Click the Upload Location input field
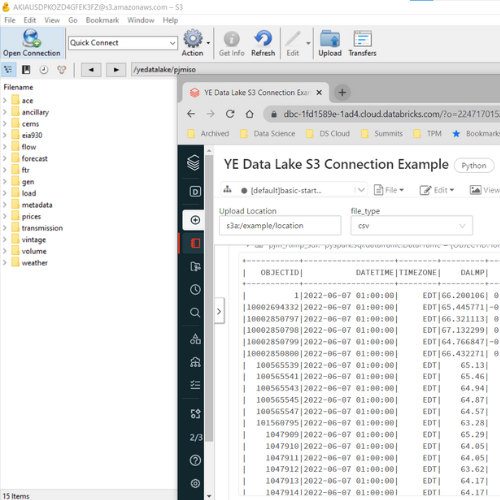The height and width of the screenshot is (500, 500). [x=280, y=226]
